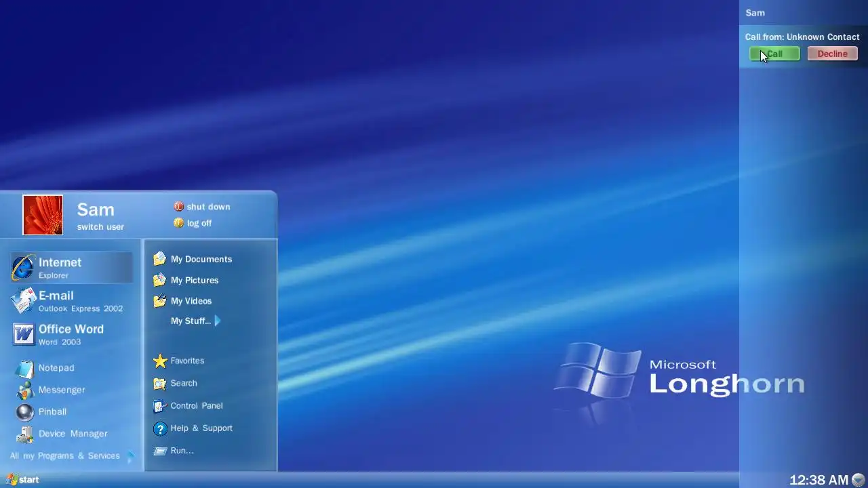Click the Favorites star icon
868x488 pixels.
pyautogui.click(x=160, y=361)
